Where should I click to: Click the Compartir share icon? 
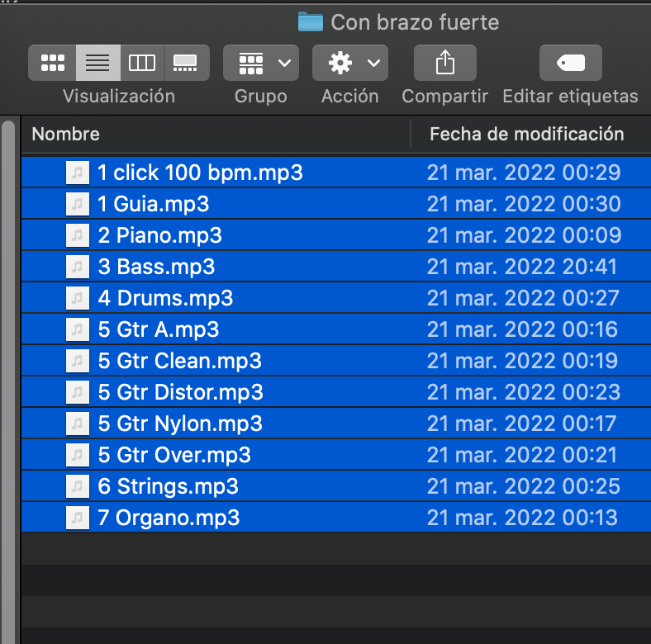pos(444,63)
